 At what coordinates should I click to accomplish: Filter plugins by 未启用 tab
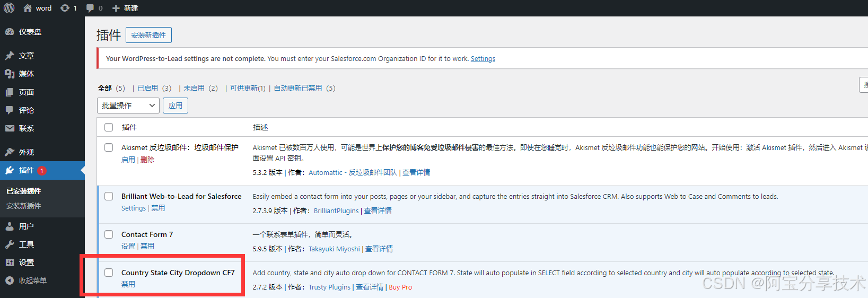coord(194,88)
